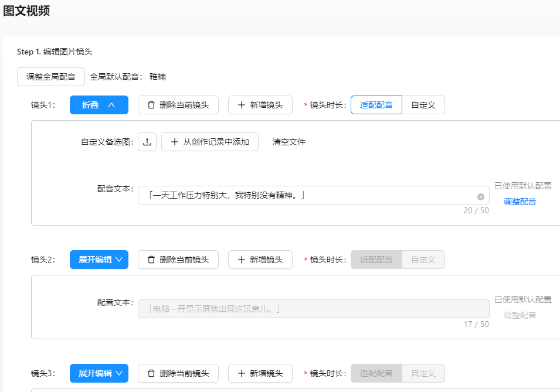Click 清空文件 to clear files

289,142
